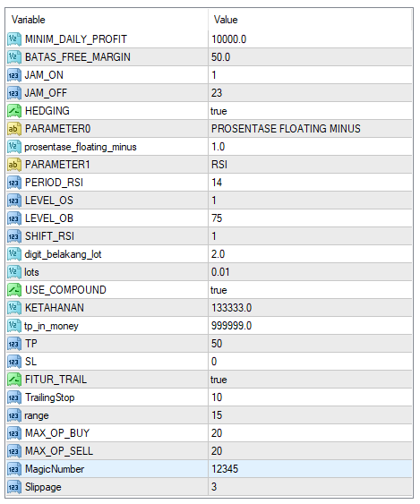Click the boolean icon beside HEDGING
This screenshot has height=504, width=420.
[x=13, y=111]
